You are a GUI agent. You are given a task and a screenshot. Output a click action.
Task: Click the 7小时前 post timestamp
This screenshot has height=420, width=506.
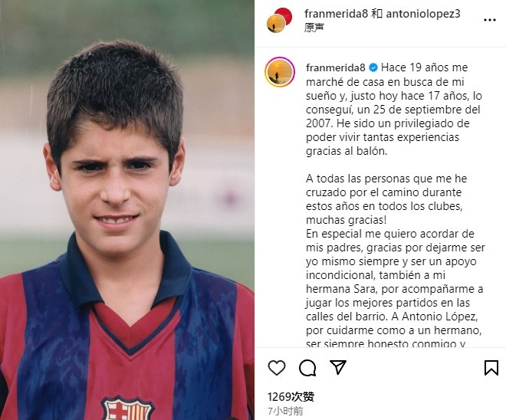click(x=285, y=411)
